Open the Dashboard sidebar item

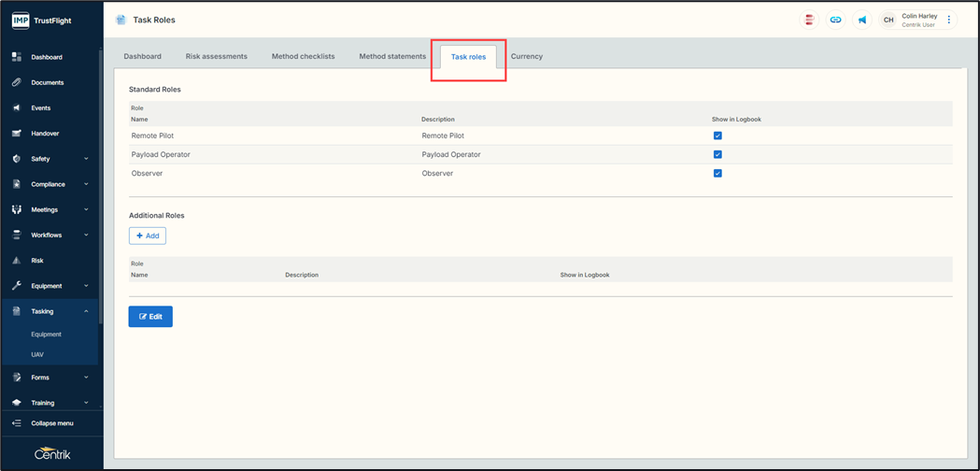(x=46, y=57)
